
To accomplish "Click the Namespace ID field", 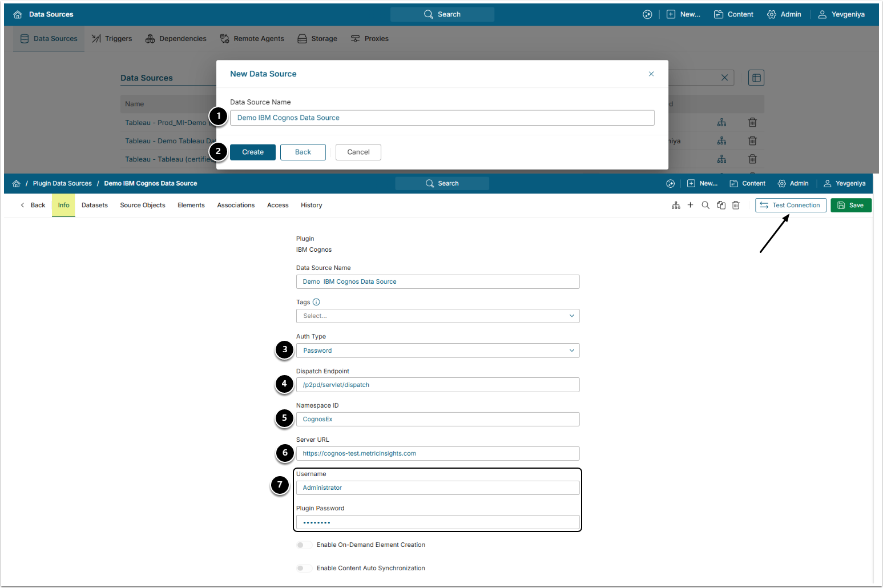I will point(438,419).
